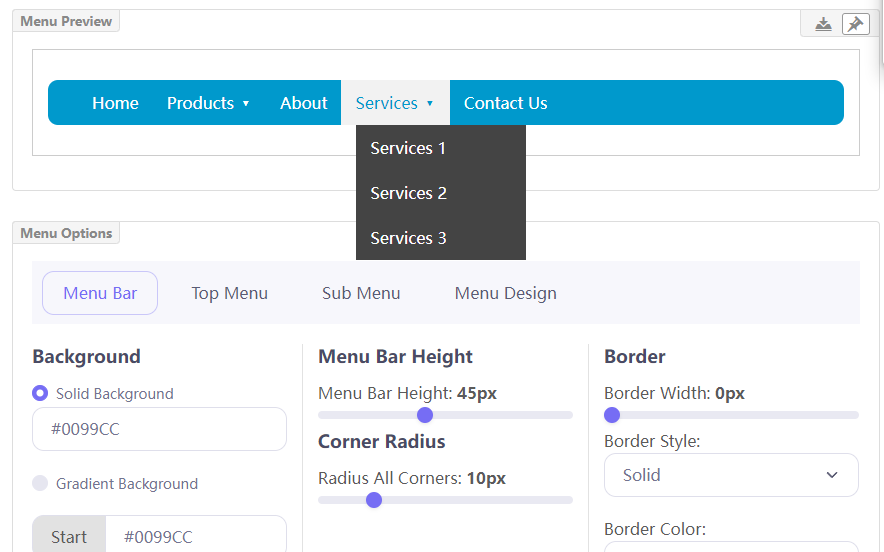Click the Start label on gradient field
This screenshot has width=884, height=552.
[x=69, y=536]
